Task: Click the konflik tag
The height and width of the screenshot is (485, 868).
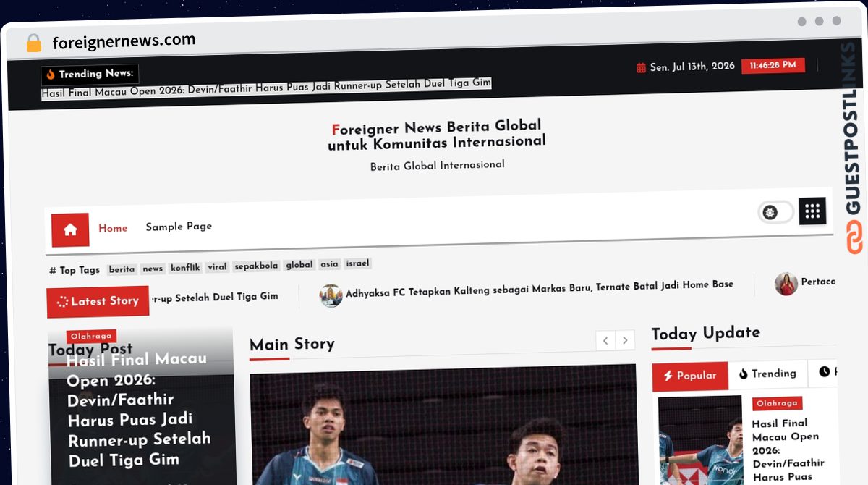Action: click(x=185, y=268)
